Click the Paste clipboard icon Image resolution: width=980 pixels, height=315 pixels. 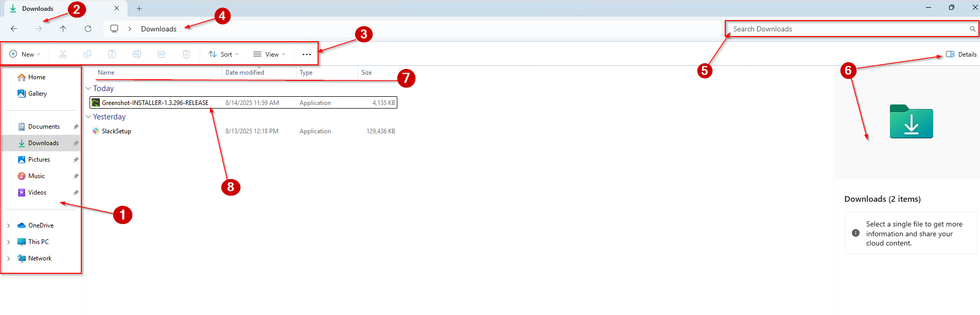[112, 54]
